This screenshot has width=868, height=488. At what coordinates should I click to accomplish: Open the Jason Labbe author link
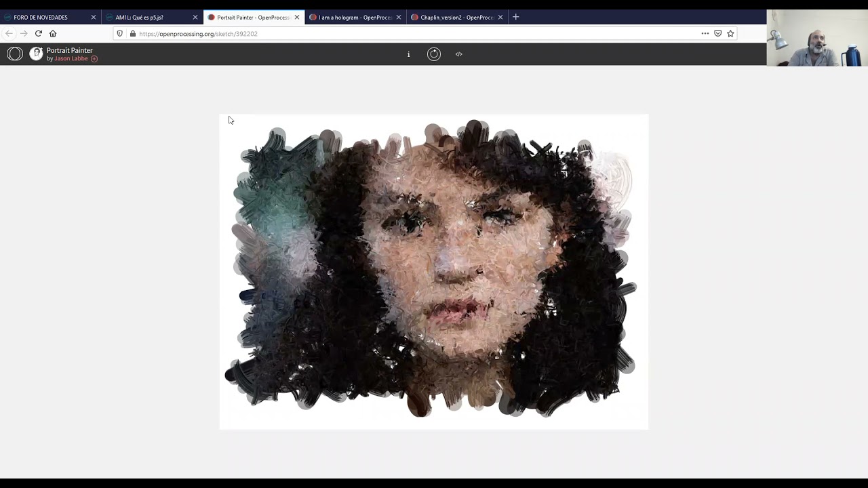(x=71, y=59)
